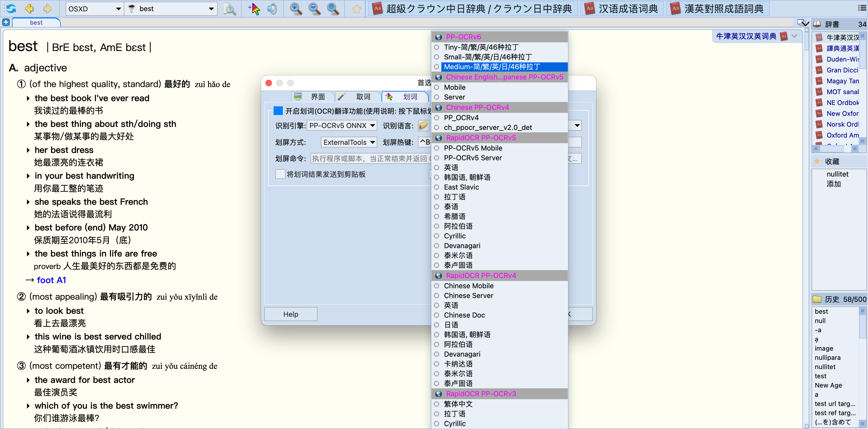Go back with the left arrow icon
This screenshot has height=429, width=868.
point(29,8)
